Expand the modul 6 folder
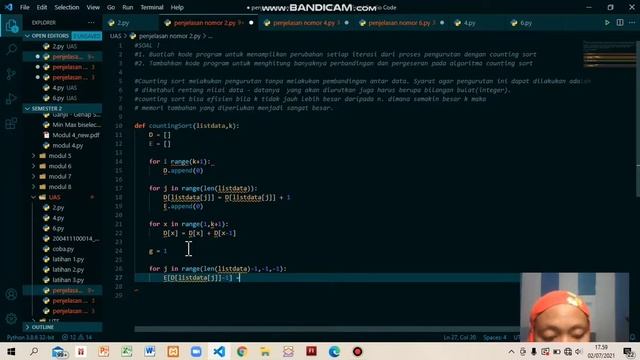This screenshot has width=640, height=360. (60, 166)
